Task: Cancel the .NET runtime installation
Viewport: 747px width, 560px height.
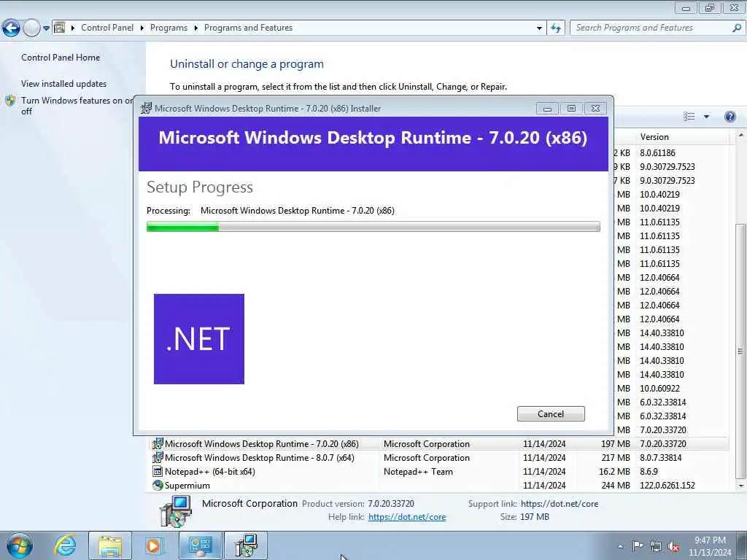Action: tap(551, 414)
